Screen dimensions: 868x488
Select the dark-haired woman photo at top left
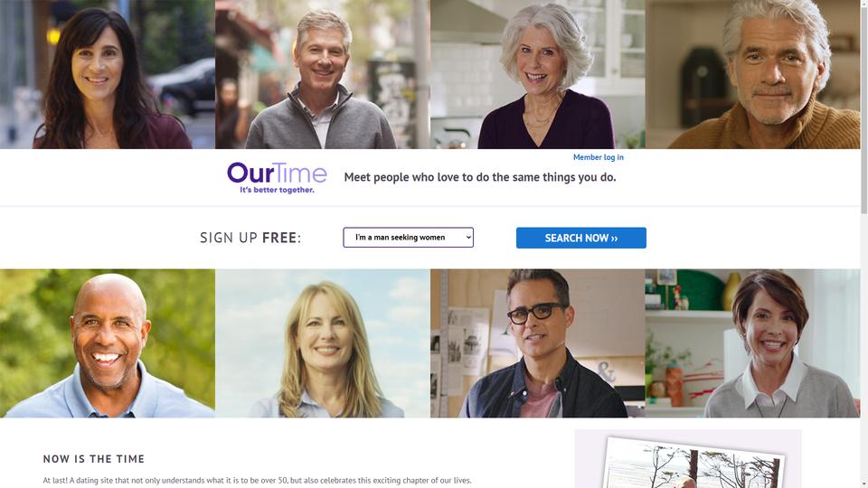[x=108, y=74]
